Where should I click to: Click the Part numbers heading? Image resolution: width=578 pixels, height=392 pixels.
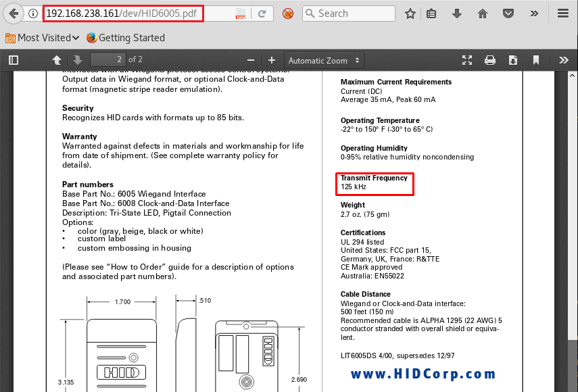(88, 185)
